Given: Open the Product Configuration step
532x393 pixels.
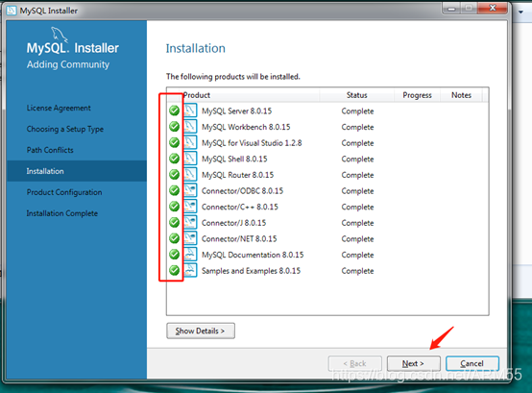Looking at the screenshot, I should pos(64,192).
